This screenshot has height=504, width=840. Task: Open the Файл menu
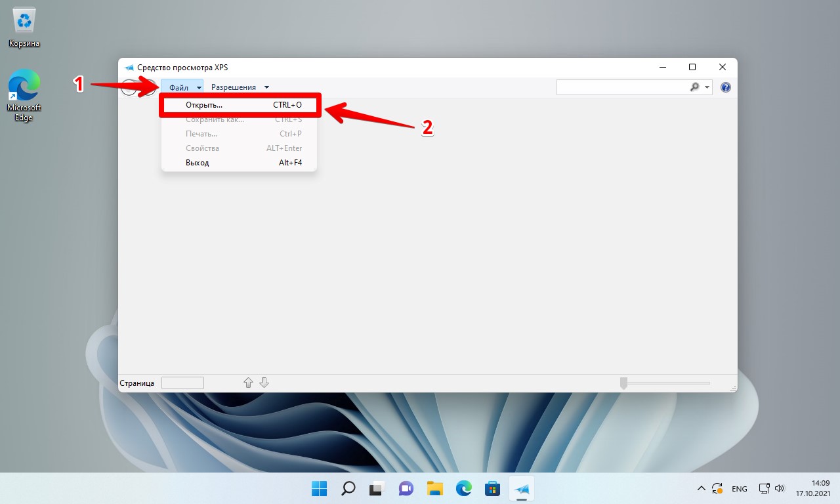click(182, 87)
